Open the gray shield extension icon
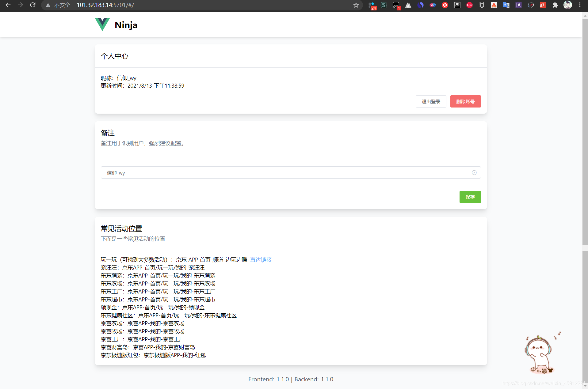 pos(482,5)
